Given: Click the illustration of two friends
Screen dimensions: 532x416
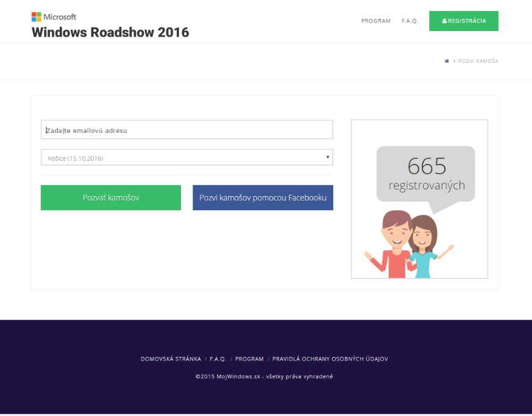Looking at the screenshot, I should 409,244.
